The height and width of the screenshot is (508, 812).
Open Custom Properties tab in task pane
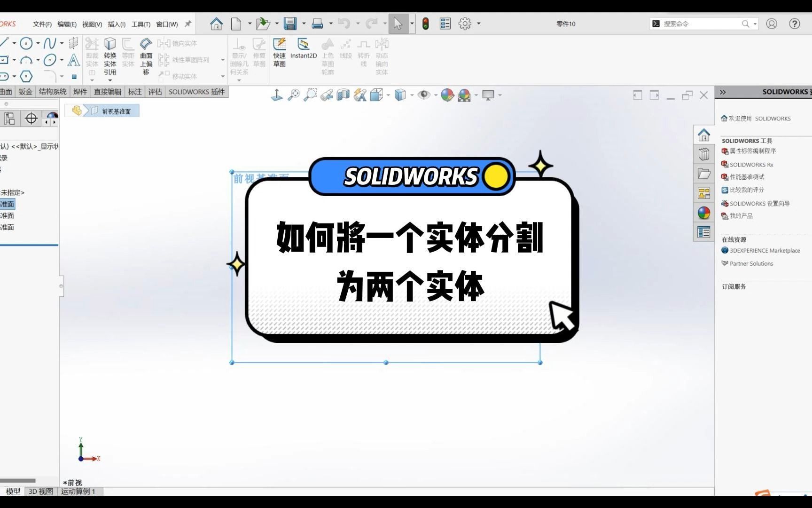tap(704, 232)
